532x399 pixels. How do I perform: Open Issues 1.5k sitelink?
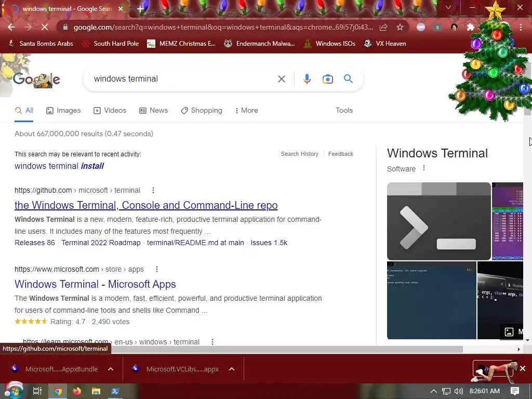(x=269, y=243)
